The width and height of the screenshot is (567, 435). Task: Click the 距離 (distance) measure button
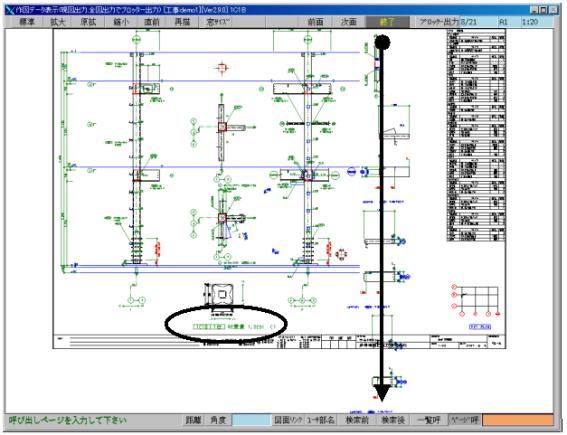(x=193, y=420)
